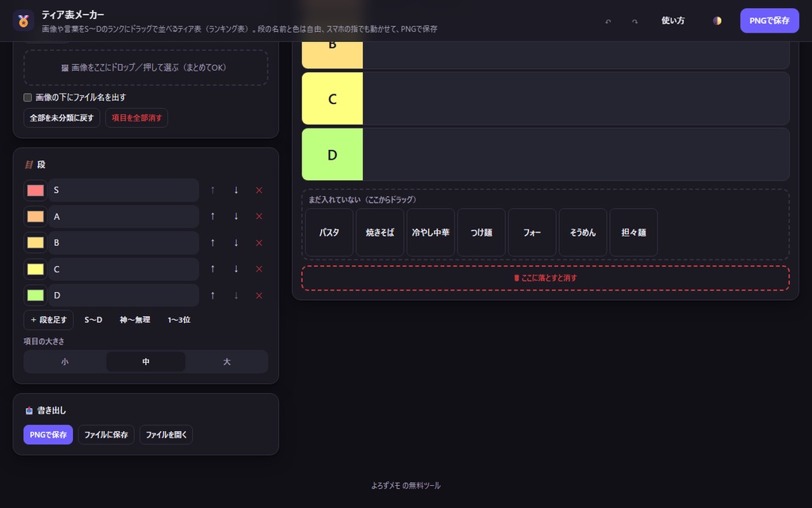Click the 段 section header

pos(36,164)
